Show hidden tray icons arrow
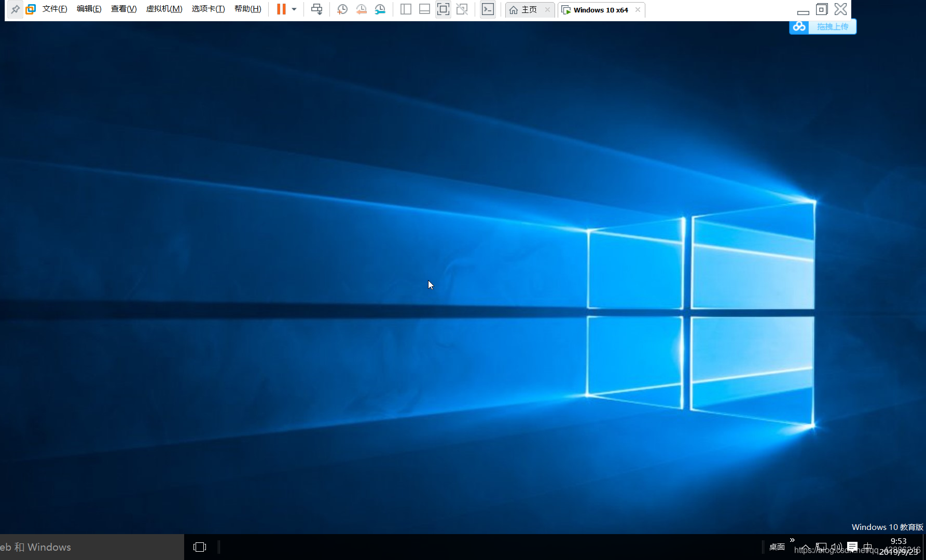The width and height of the screenshot is (926, 560). pos(806,548)
